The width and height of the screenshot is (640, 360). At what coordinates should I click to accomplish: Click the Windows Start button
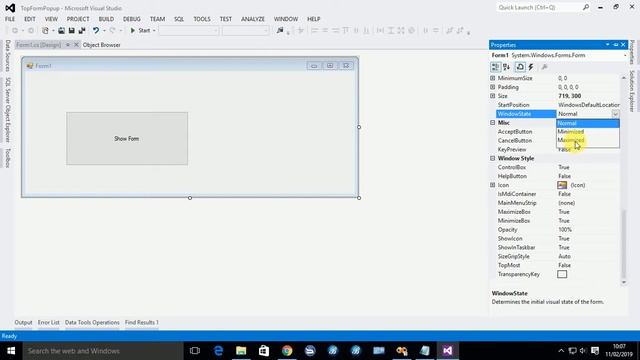click(11, 351)
